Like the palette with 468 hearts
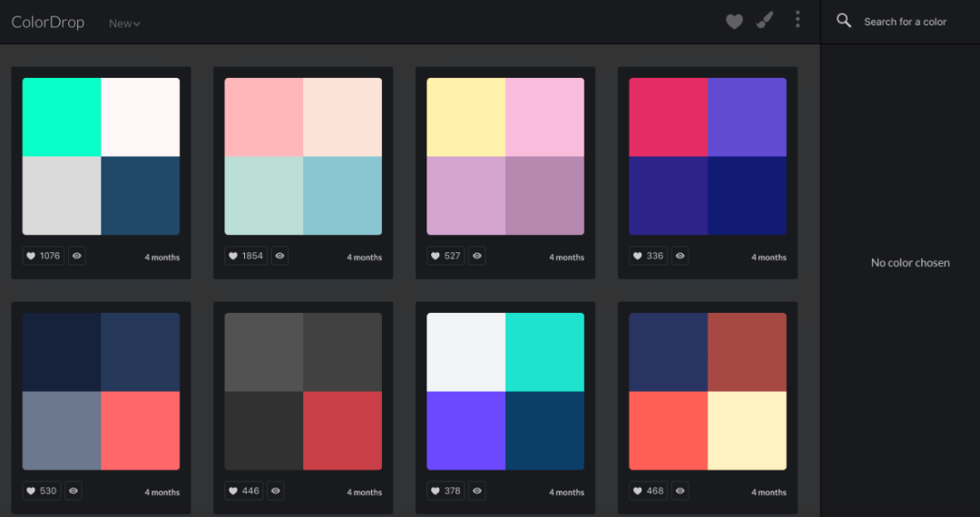The image size is (980, 517). [648, 491]
